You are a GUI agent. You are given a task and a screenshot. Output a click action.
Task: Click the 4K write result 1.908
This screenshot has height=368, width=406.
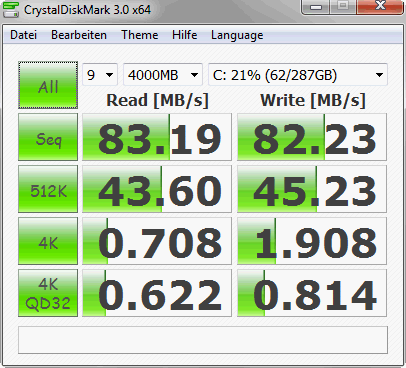312,241
